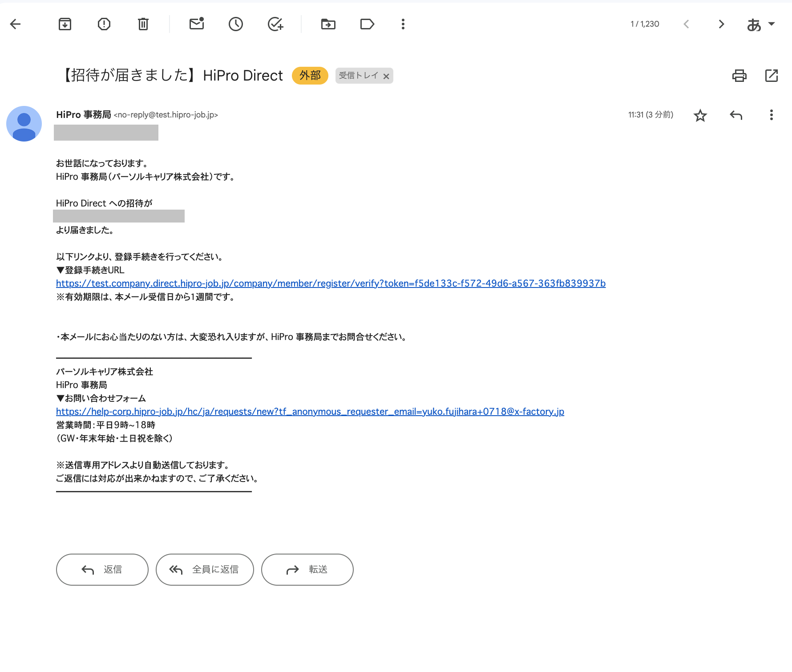The width and height of the screenshot is (792, 672).
Task: Navigate to the next email
Action: [721, 24]
